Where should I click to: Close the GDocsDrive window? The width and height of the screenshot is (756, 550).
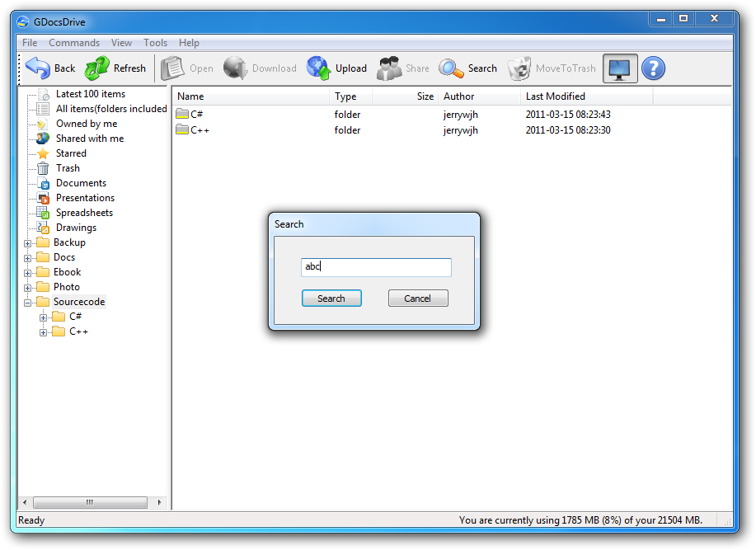[x=714, y=19]
